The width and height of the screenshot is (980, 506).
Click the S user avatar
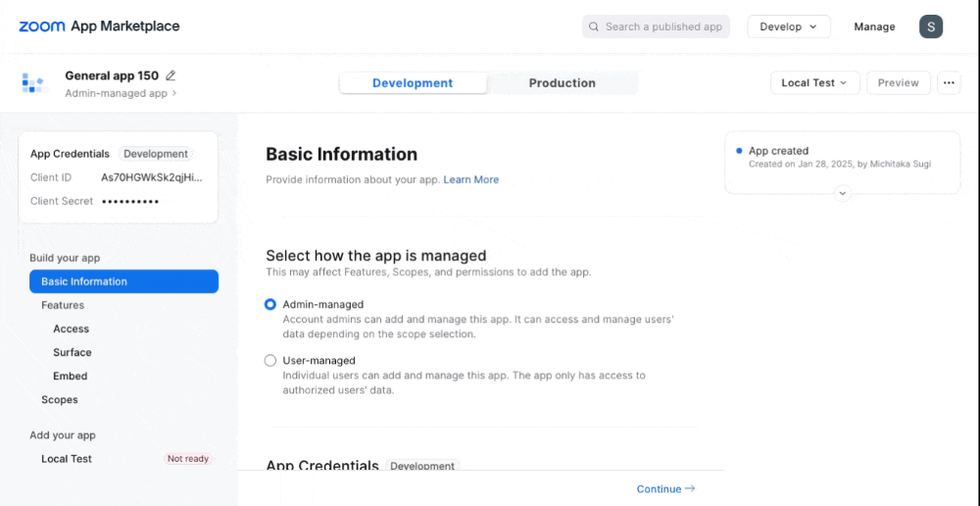click(931, 26)
